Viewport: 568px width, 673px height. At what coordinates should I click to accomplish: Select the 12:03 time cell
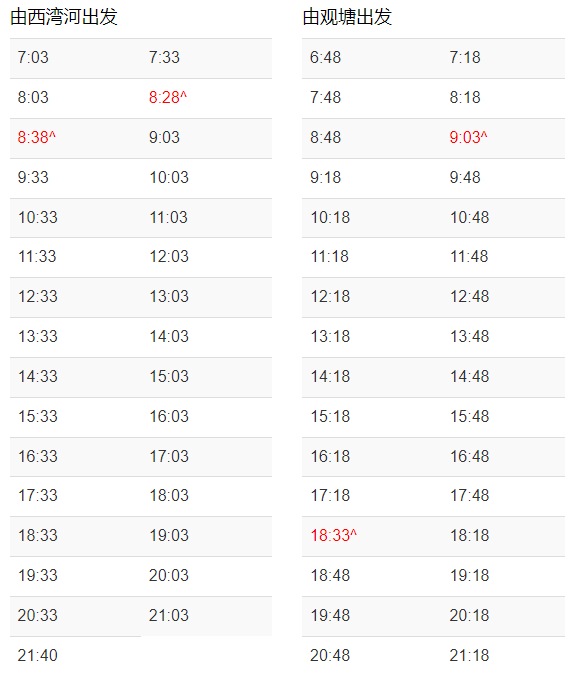(169, 257)
